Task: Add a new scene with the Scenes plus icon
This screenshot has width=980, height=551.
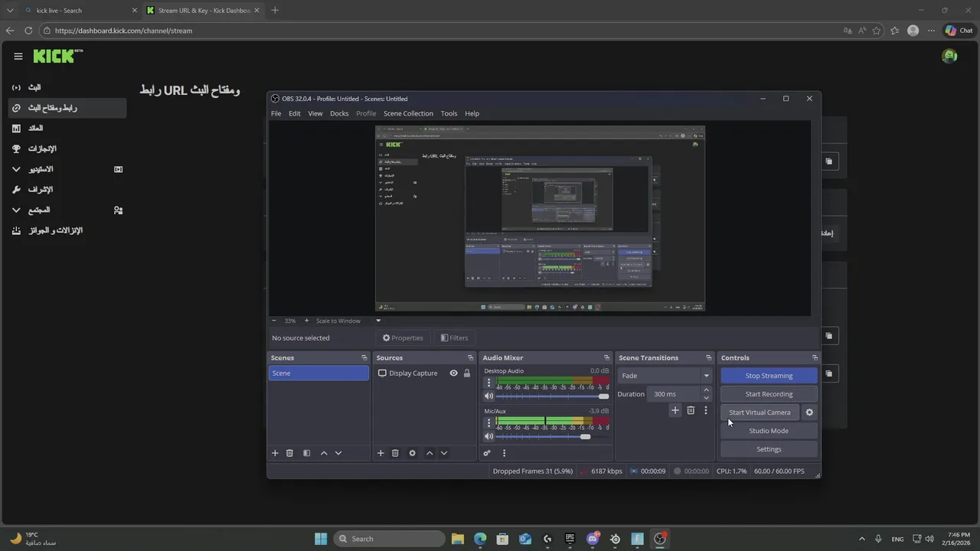Action: (x=275, y=453)
